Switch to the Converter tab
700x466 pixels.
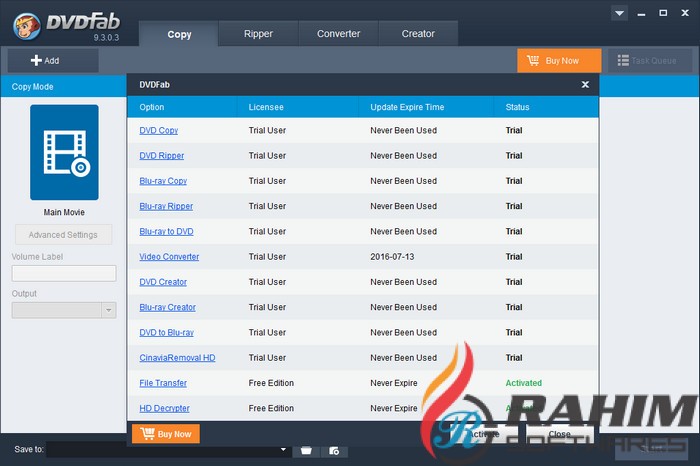(x=338, y=34)
